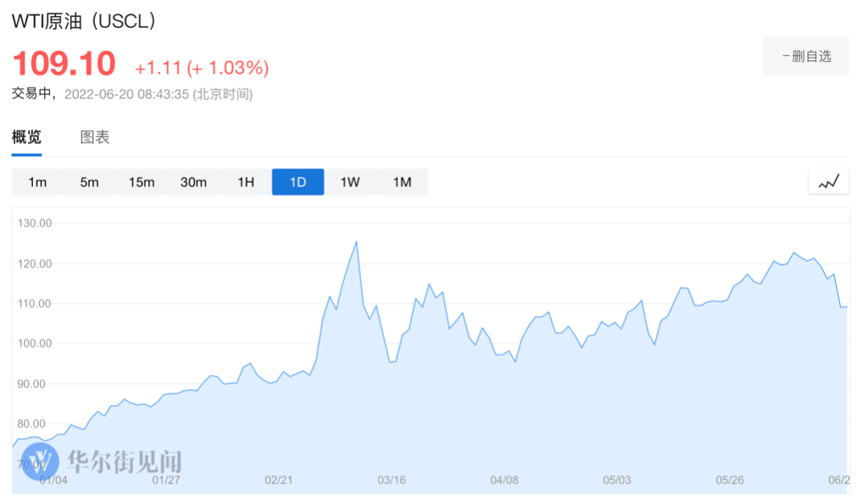
Task: Click the 109.10 current price
Action: pos(64,63)
